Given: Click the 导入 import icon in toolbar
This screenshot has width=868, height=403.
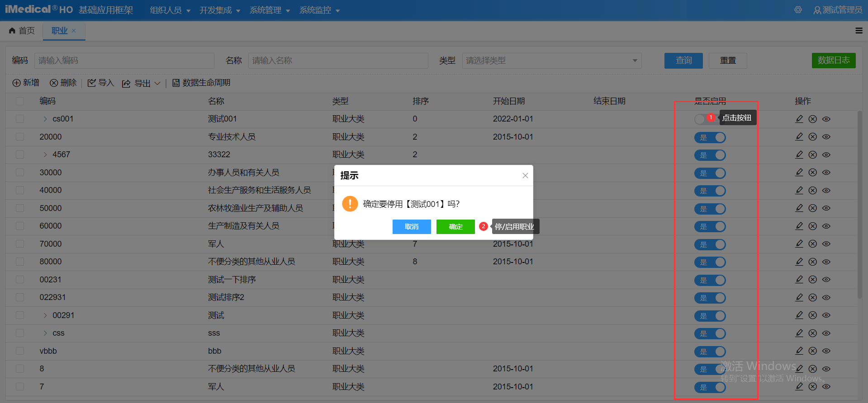Looking at the screenshot, I should pyautogui.click(x=92, y=83).
